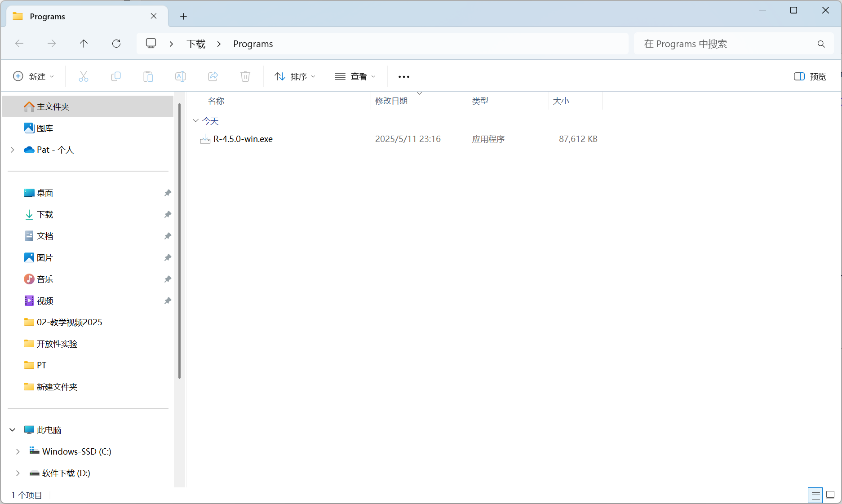Collapse the 今天 group
This screenshot has width=842, height=504.
[x=195, y=120]
